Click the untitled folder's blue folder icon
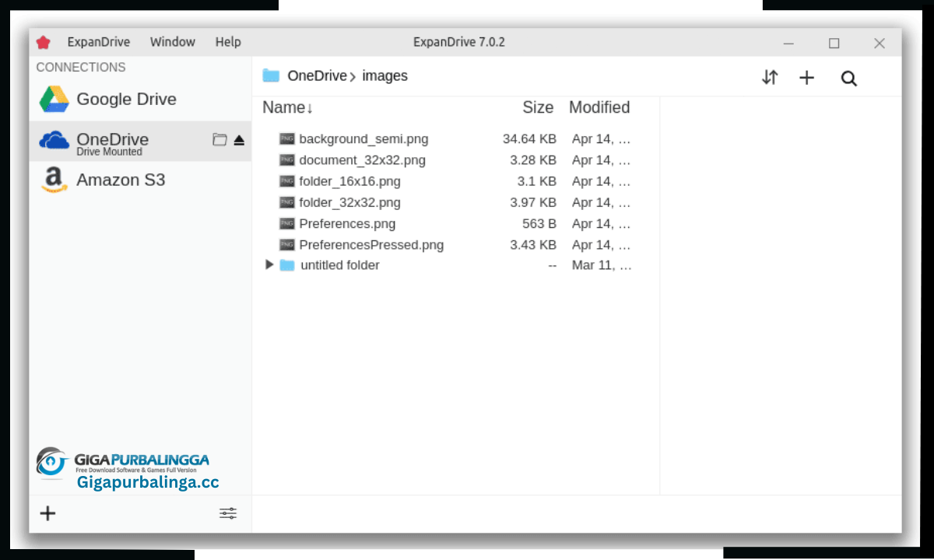Screen dimensions: 934x560 click(287, 265)
